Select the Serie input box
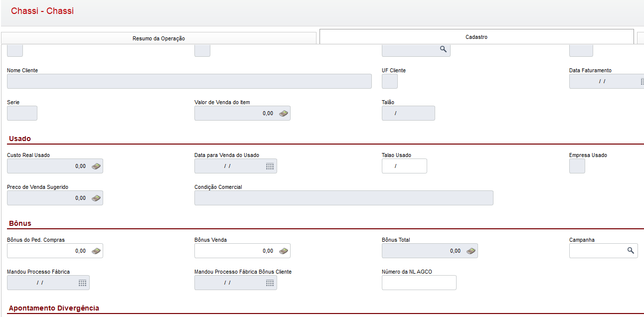The image size is (644, 317). pos(22,113)
